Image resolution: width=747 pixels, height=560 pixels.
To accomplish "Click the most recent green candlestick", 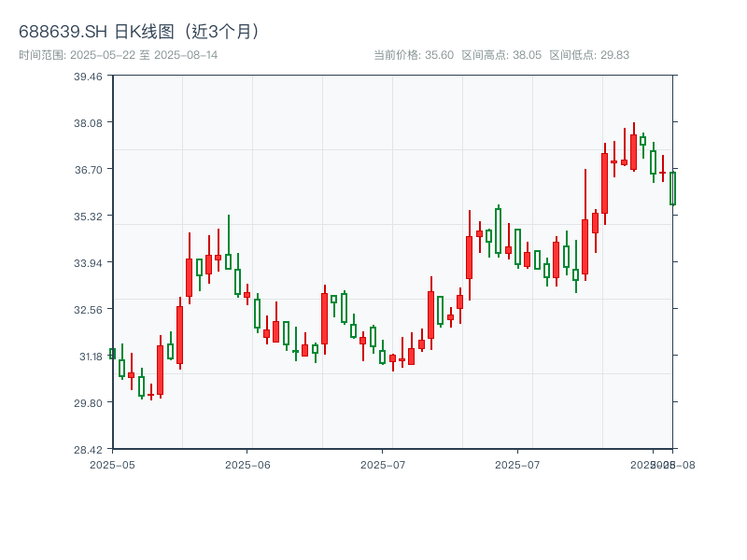I will tap(672, 189).
